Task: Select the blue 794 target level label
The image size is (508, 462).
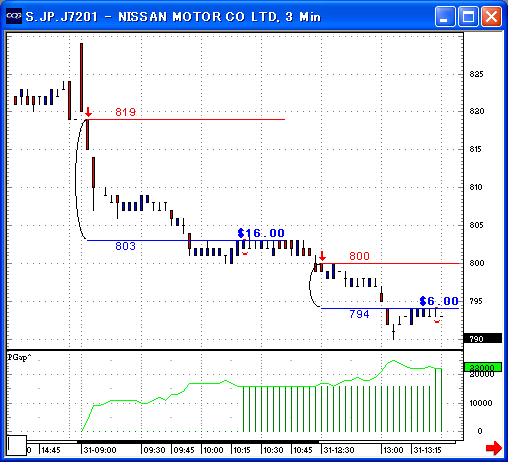Action: coord(359,314)
